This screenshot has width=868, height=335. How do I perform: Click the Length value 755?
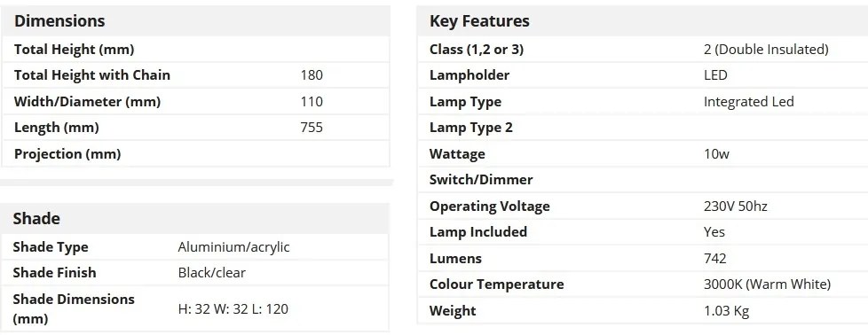pyautogui.click(x=312, y=128)
